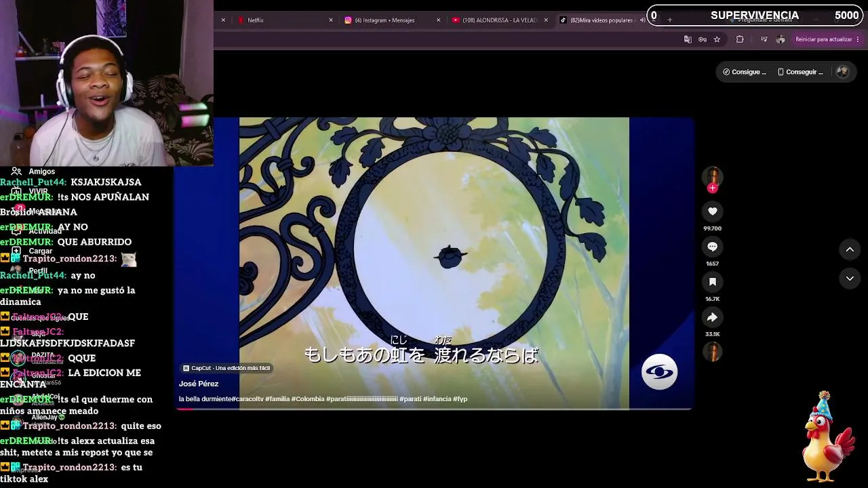Click the Consigue button in TikTok header
The width and height of the screenshot is (868, 488).
coord(744,72)
